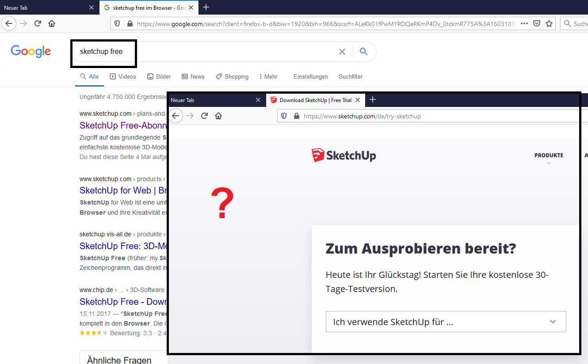Clear the Google search box with X

pyautogui.click(x=342, y=52)
